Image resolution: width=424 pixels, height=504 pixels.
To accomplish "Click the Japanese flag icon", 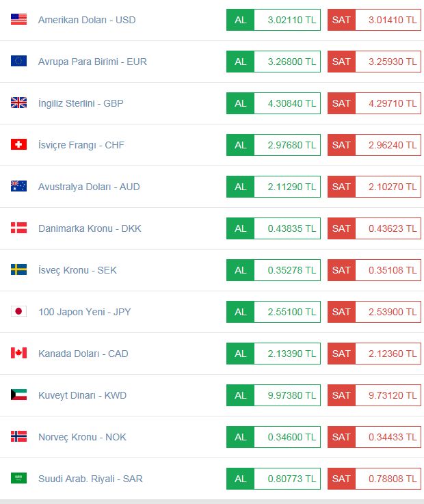I will [x=18, y=311].
